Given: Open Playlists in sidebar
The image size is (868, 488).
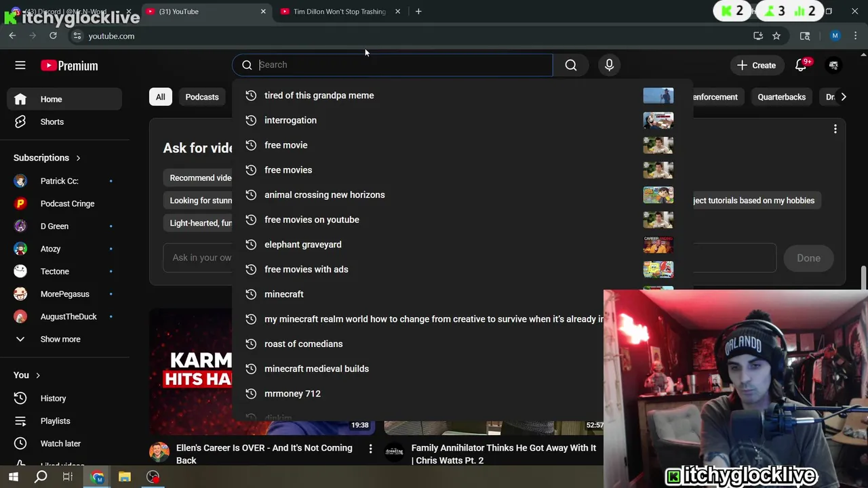Looking at the screenshot, I should [65, 421].
